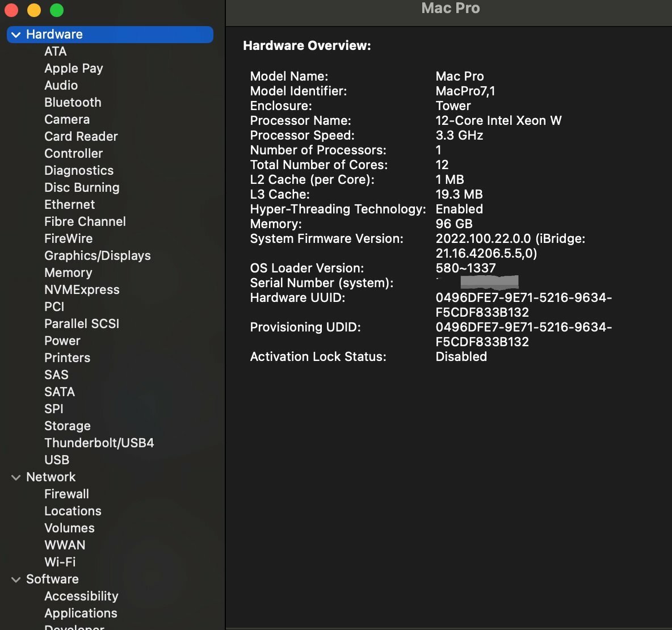Select Locations under Network
This screenshot has height=630, width=672.
73,511
